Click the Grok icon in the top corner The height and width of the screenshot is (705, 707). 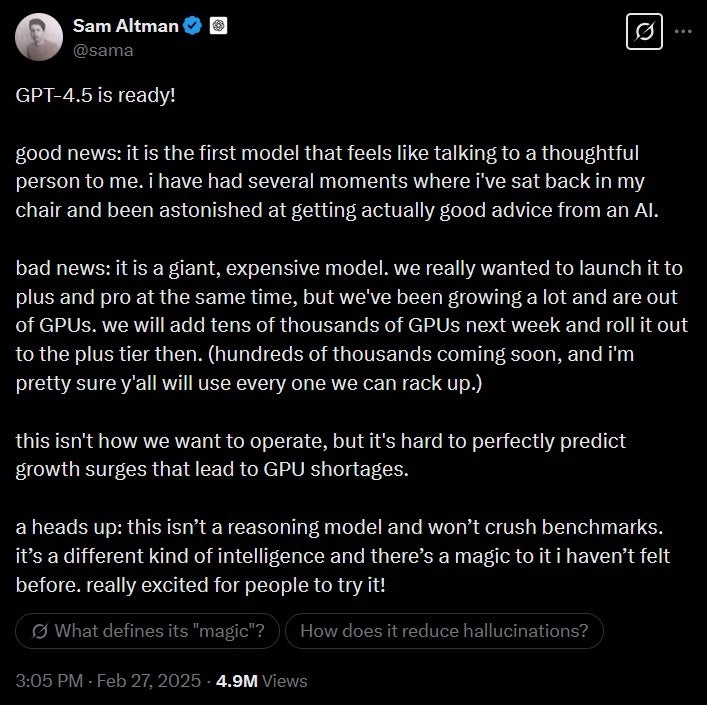coord(644,32)
